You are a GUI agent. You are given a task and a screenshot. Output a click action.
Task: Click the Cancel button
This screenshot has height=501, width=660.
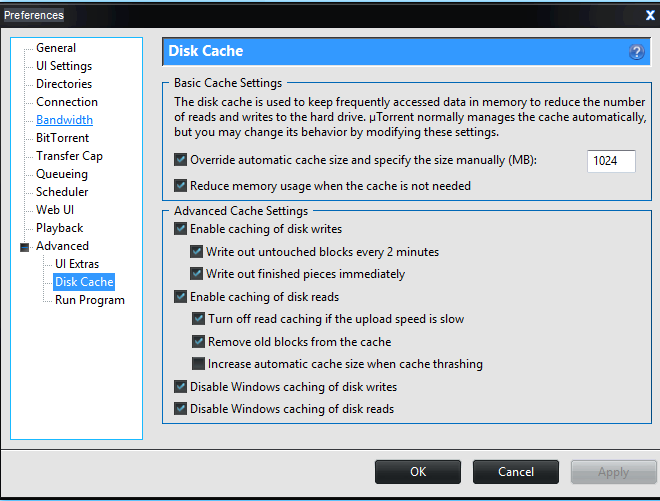(x=516, y=472)
